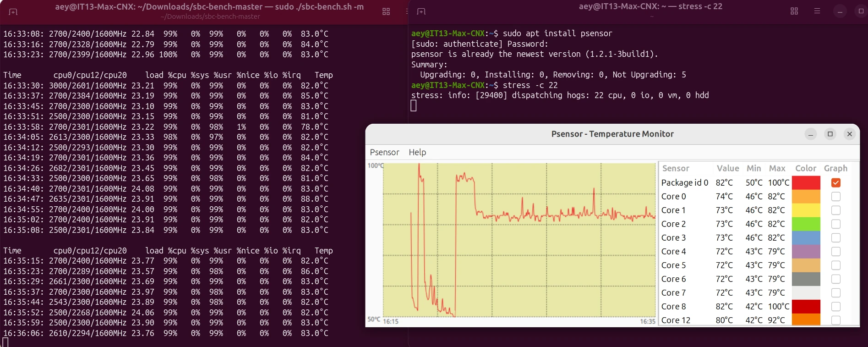Open tab overview grid in sbc-bench terminal

[386, 11]
